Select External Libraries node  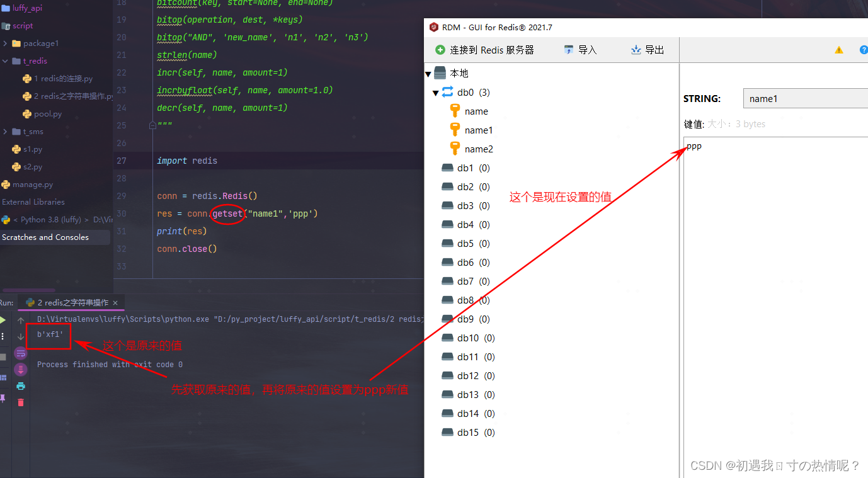tap(33, 202)
